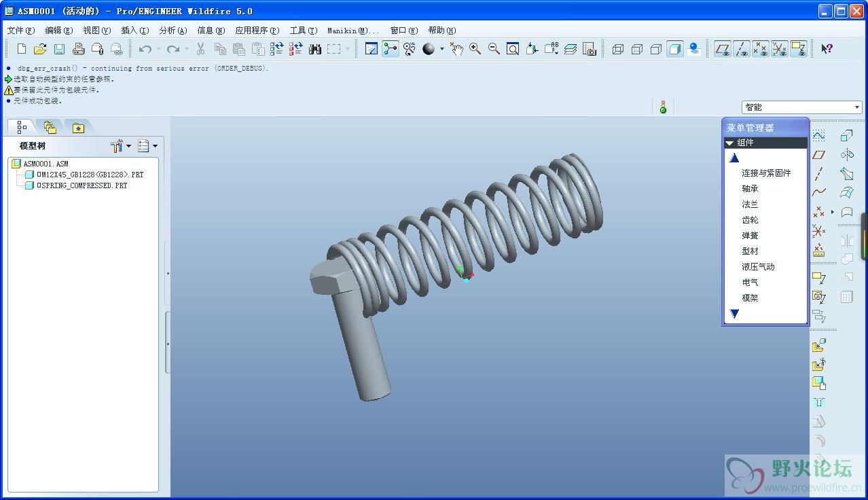868x500 pixels.
Task: Click the down triangle in menu manager
Action: click(x=734, y=314)
